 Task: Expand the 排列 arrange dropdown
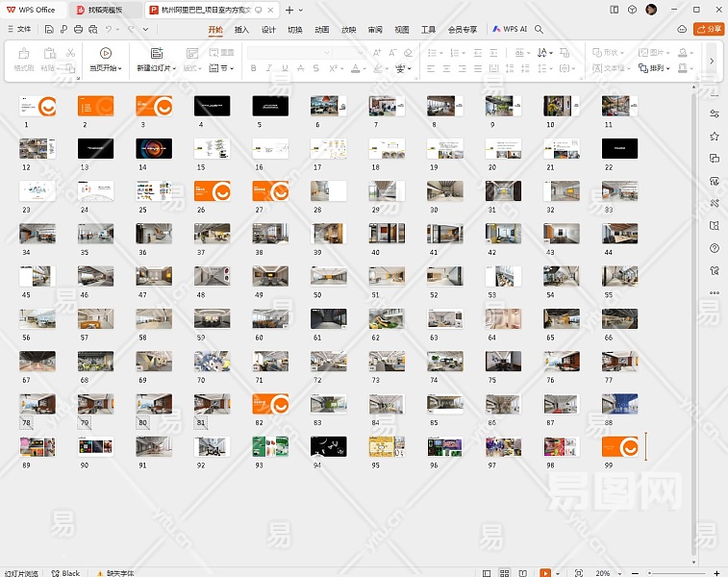[661, 68]
